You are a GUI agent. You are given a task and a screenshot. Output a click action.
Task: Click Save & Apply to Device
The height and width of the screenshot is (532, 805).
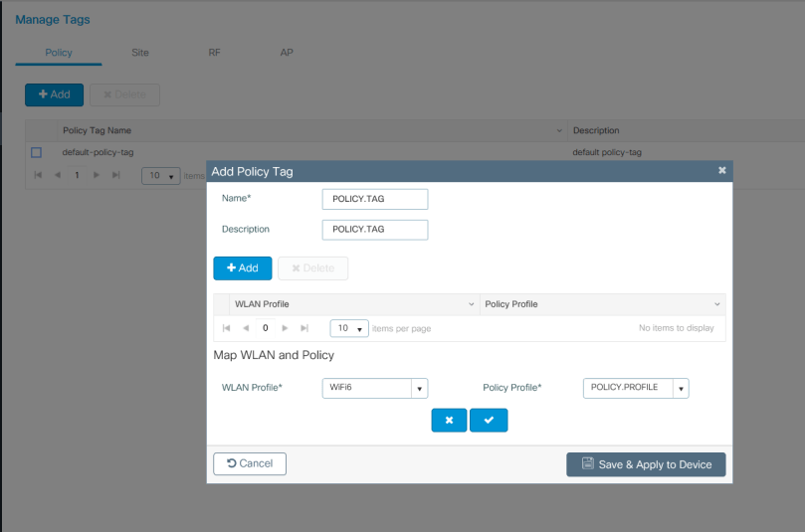click(x=646, y=464)
